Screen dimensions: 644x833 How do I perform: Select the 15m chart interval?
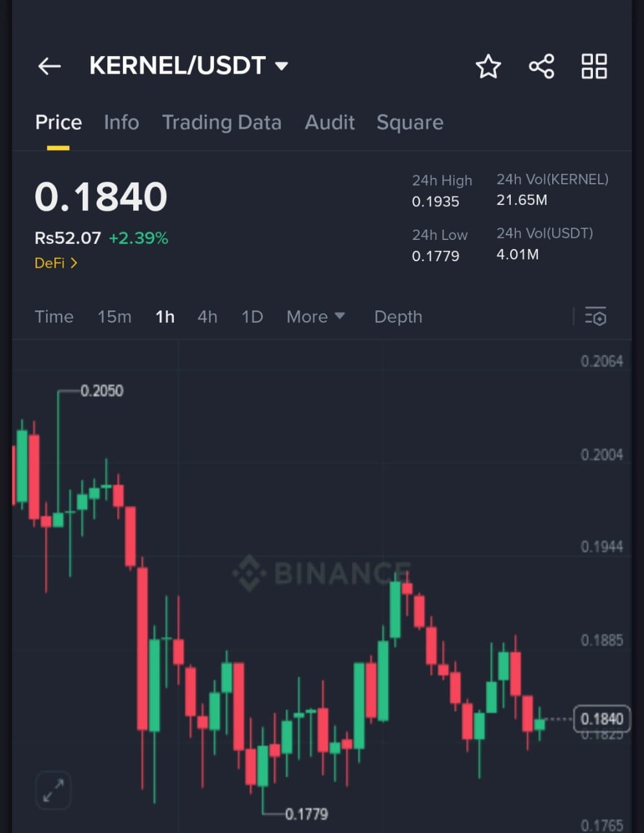tap(114, 317)
